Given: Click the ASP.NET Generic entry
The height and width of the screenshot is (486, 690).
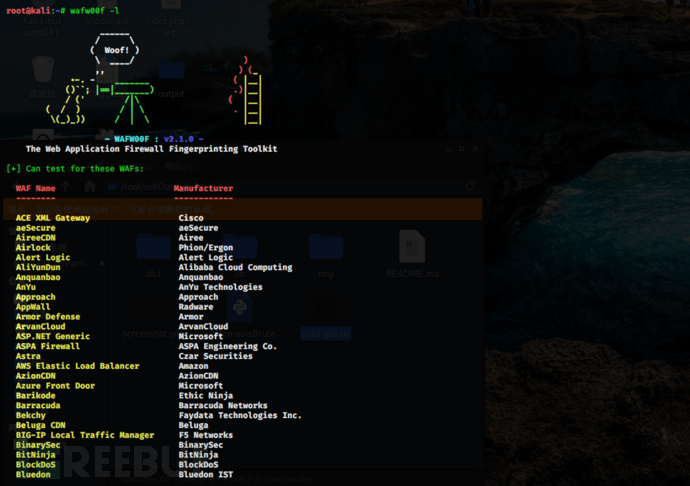Looking at the screenshot, I should click(53, 336).
